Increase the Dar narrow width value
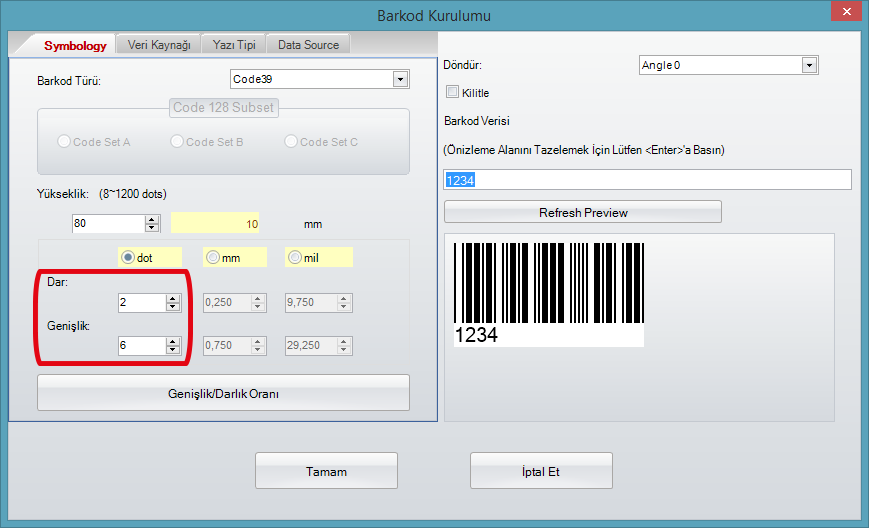The width and height of the screenshot is (869, 528). pos(172,298)
